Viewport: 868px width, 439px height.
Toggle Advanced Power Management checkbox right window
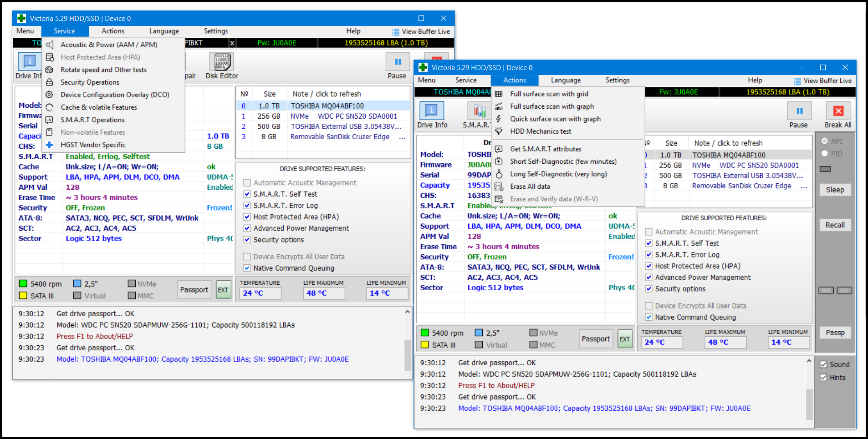(x=649, y=278)
